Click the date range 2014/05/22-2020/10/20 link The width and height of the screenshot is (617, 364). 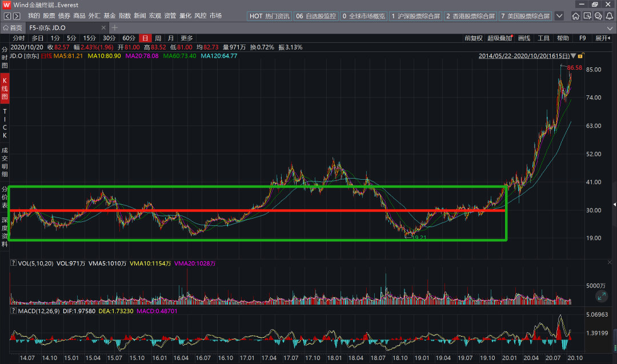[524, 56]
